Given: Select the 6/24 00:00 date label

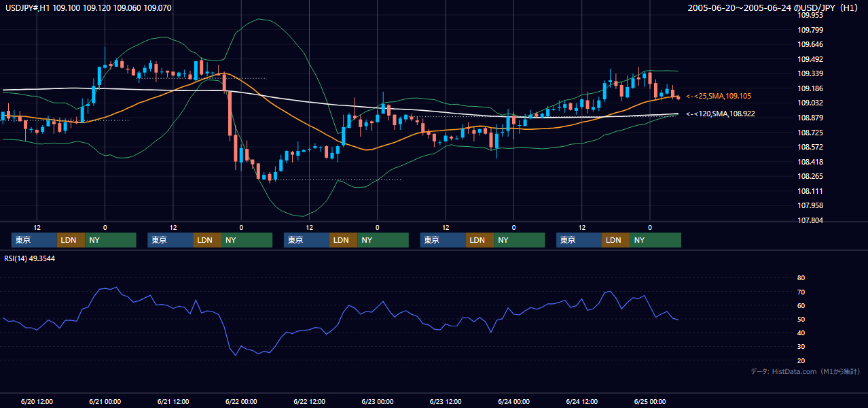Looking at the screenshot, I should [x=514, y=401].
